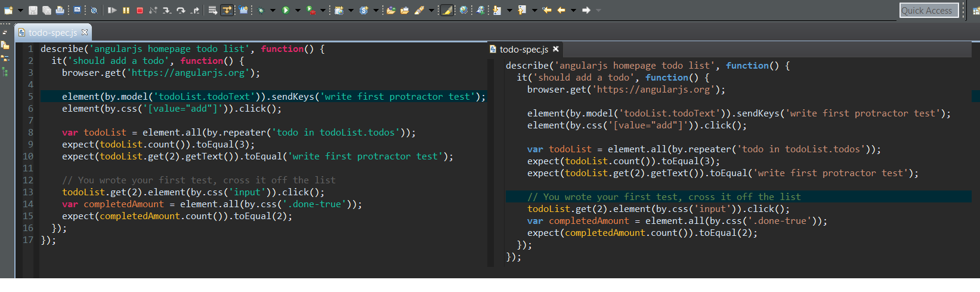Click the Step Over debug icon

pyautogui.click(x=181, y=10)
